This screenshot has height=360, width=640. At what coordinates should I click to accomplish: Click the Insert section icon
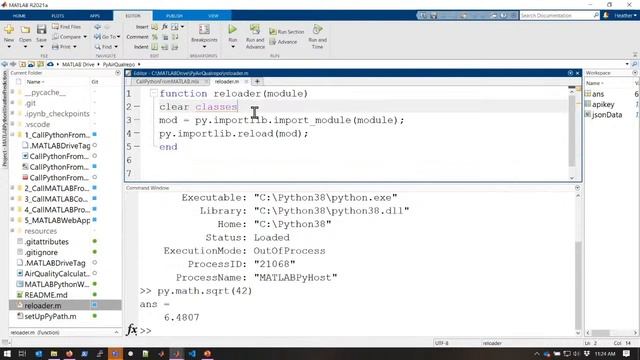[x=154, y=27]
